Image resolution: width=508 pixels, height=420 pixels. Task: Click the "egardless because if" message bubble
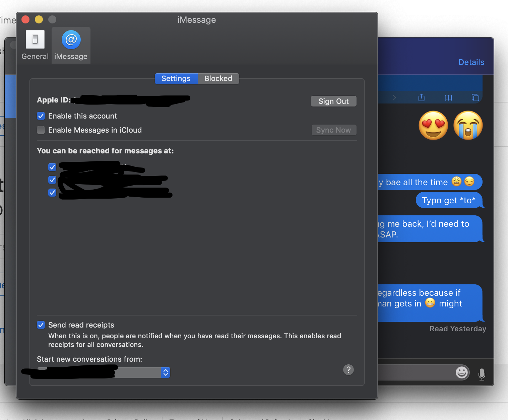431,303
